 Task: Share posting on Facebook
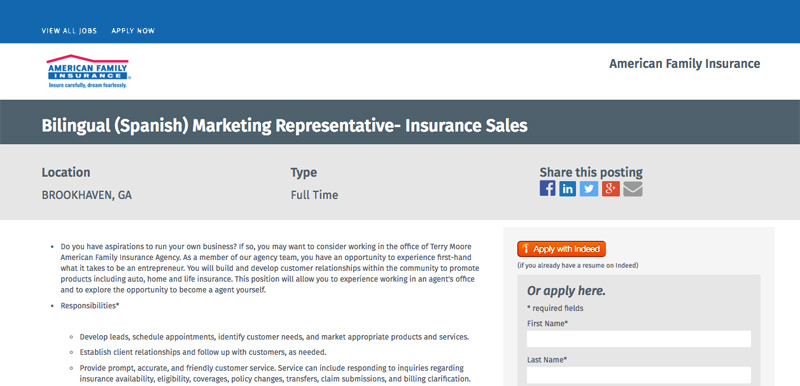547,189
